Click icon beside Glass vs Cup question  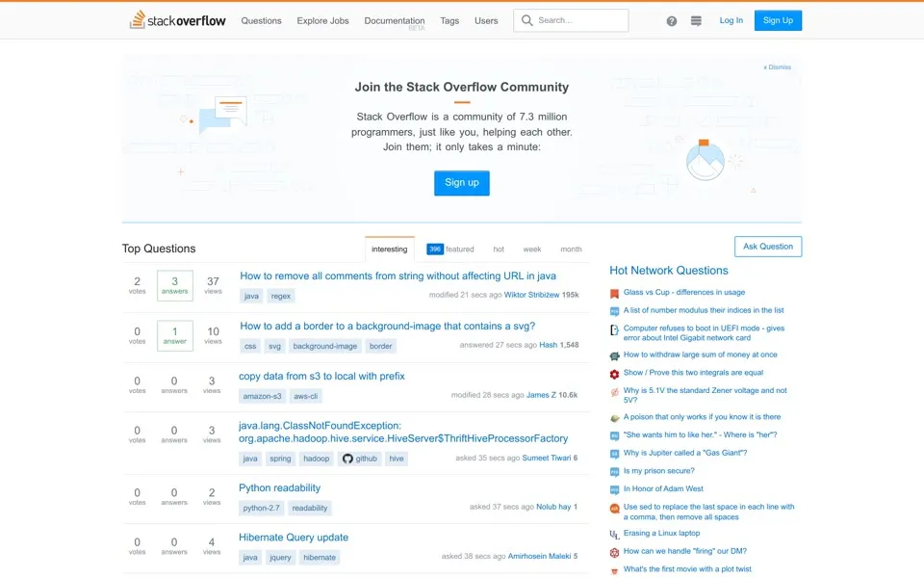click(x=614, y=293)
